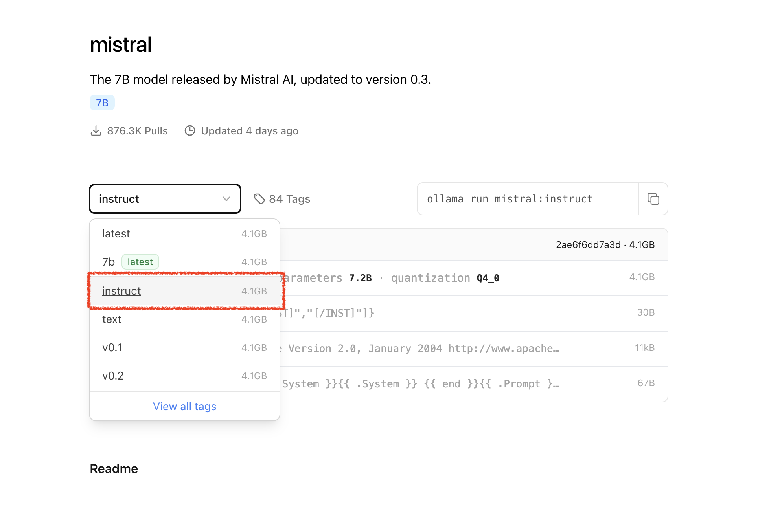This screenshot has width=758, height=532.
Task: Open the View all tags link
Action: click(184, 406)
